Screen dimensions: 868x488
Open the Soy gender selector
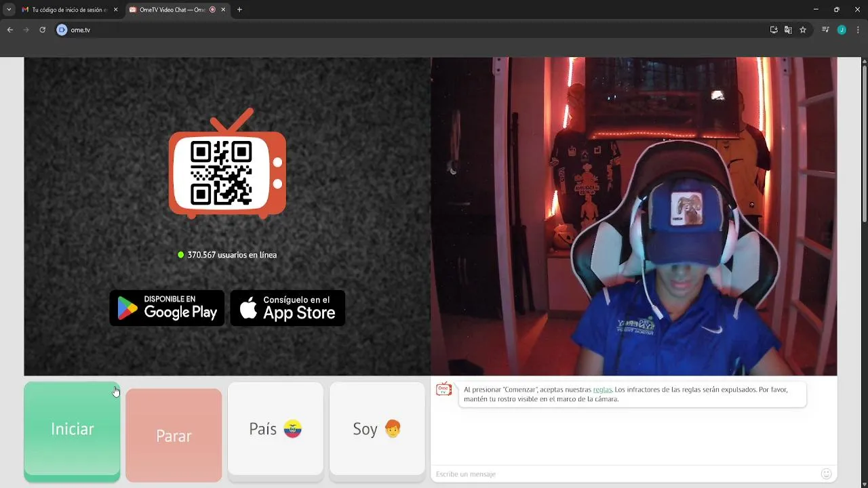point(377,432)
